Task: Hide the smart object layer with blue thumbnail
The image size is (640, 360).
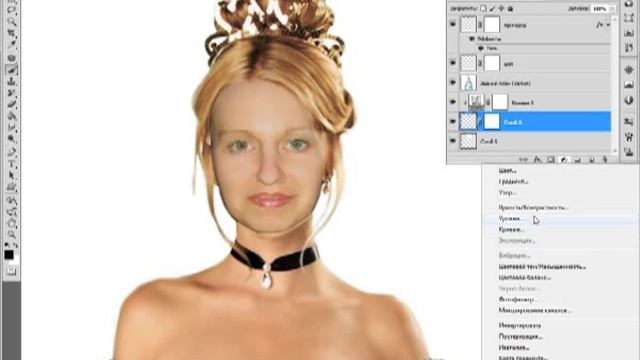Action: pyautogui.click(x=453, y=82)
